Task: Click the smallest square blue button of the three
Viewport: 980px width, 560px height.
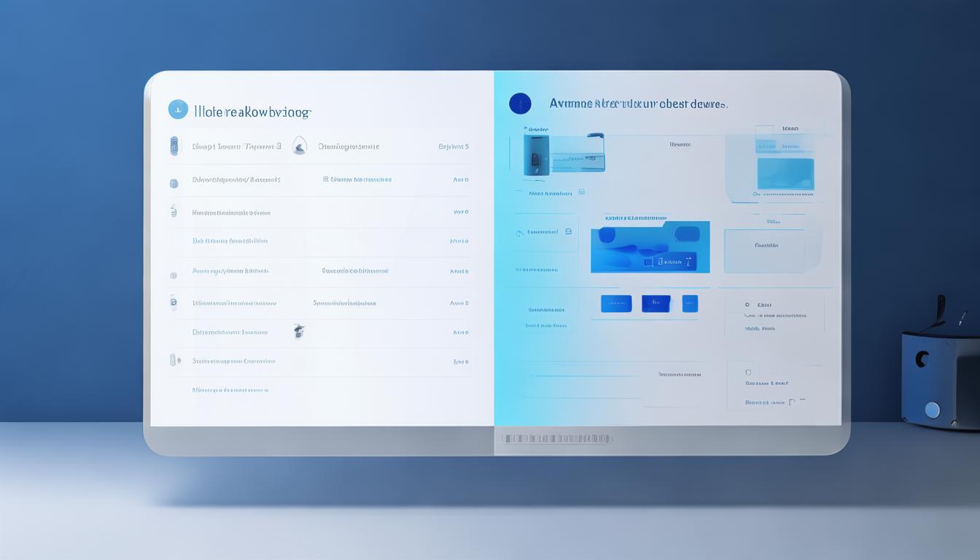Action: click(690, 303)
